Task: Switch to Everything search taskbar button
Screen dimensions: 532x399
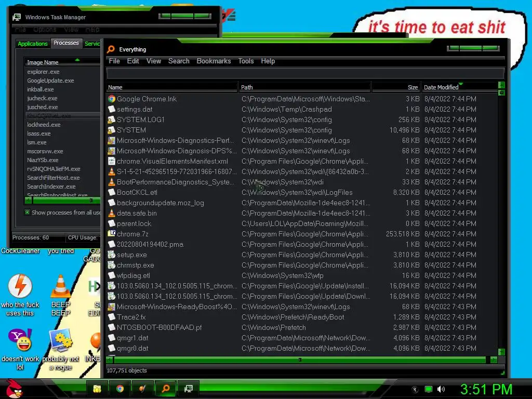Action: coord(166,389)
